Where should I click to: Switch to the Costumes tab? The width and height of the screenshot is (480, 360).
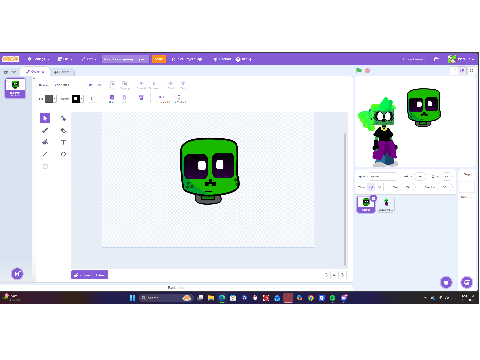tap(35, 72)
